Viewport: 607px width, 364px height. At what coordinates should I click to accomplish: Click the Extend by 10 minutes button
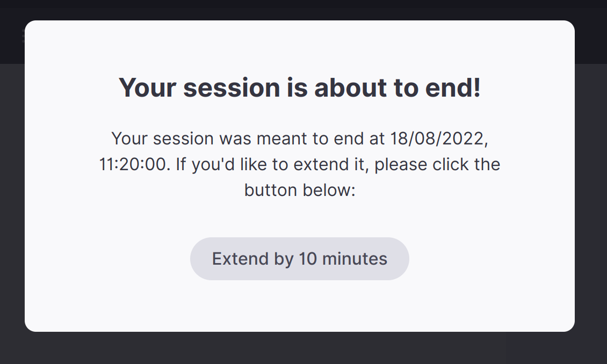coord(299,259)
